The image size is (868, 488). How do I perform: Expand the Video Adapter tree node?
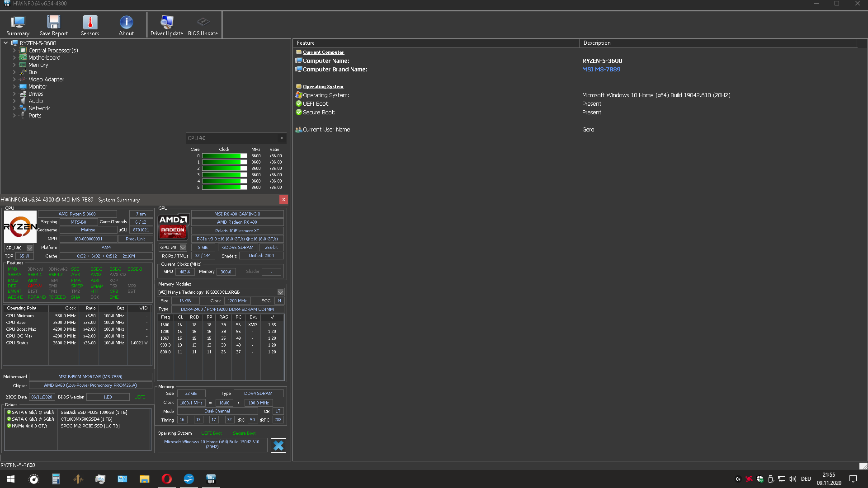14,79
